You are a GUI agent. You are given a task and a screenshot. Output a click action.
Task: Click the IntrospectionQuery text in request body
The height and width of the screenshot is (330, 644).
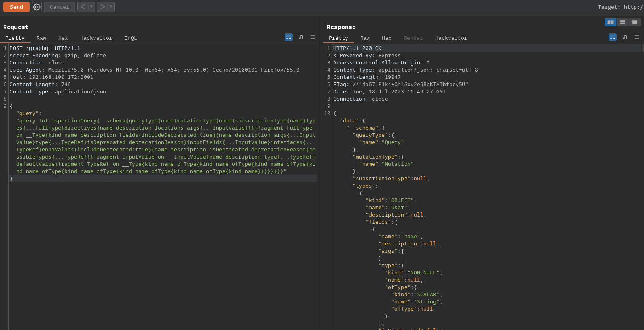[68, 121]
